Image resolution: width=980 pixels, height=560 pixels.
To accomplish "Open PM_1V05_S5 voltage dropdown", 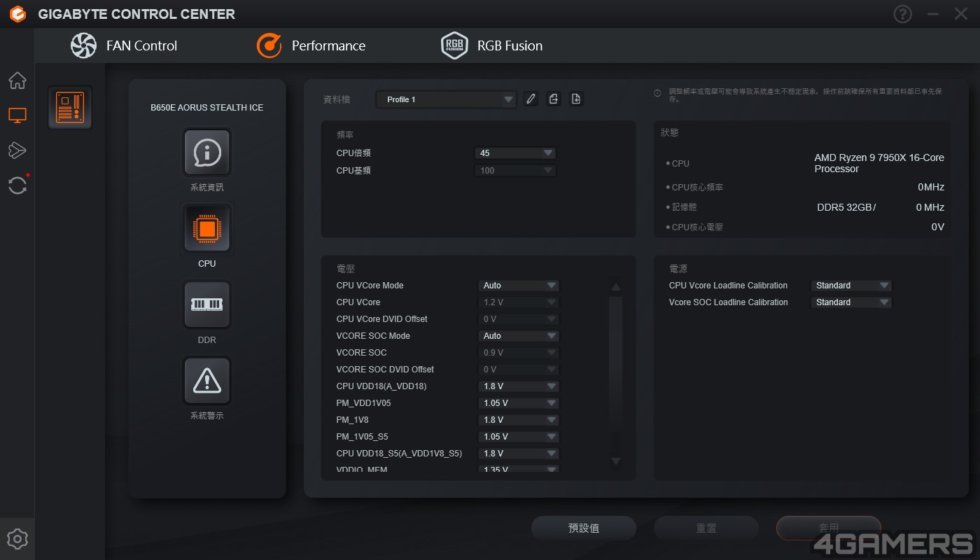I will [x=519, y=437].
